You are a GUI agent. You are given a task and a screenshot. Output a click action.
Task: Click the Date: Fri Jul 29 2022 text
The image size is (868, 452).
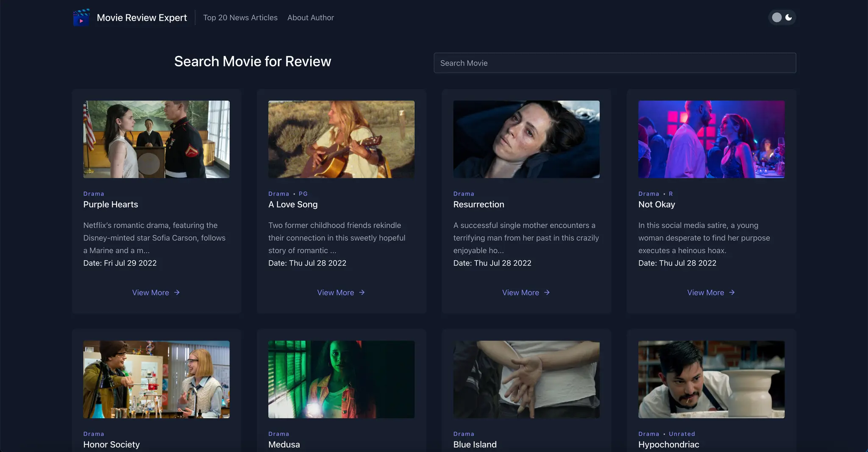120,263
